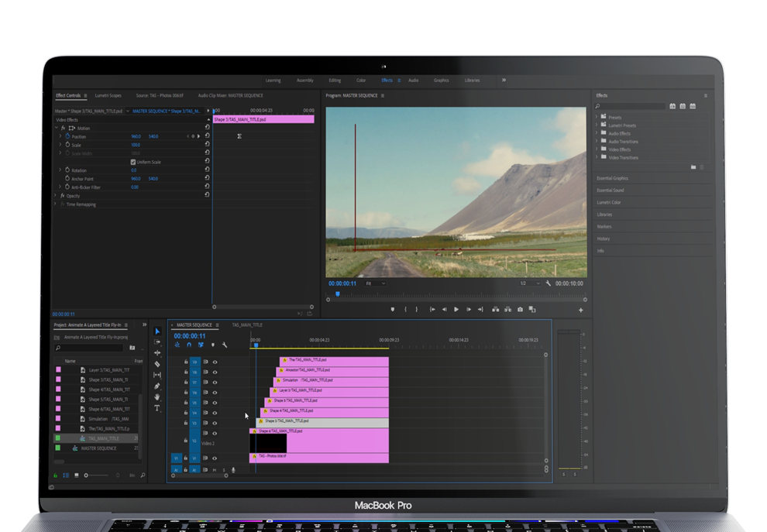This screenshot has width=767, height=532.
Task: Open Timeline Display Settings wrench
Action: click(225, 345)
